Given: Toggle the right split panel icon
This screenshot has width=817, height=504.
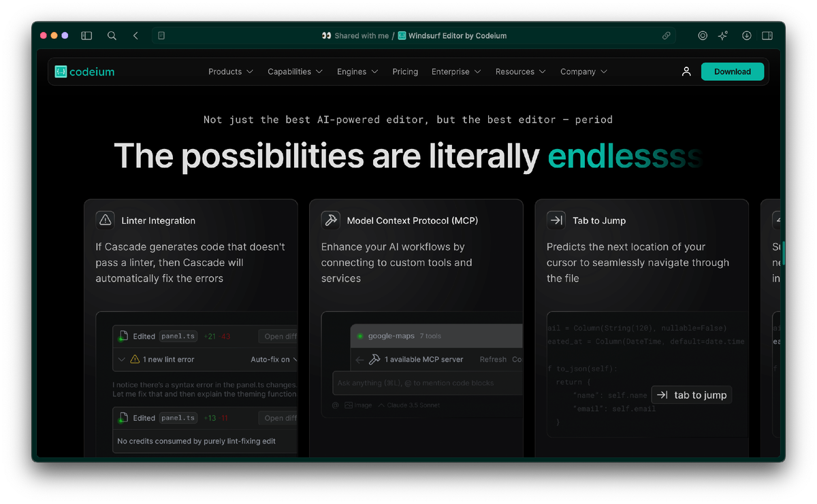Looking at the screenshot, I should tap(767, 36).
